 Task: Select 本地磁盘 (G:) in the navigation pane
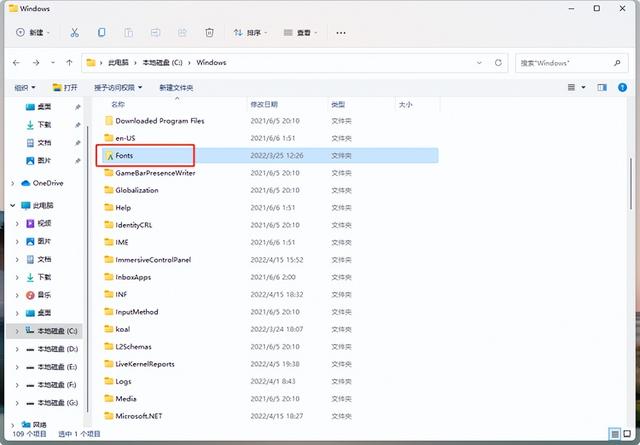[x=52, y=403]
